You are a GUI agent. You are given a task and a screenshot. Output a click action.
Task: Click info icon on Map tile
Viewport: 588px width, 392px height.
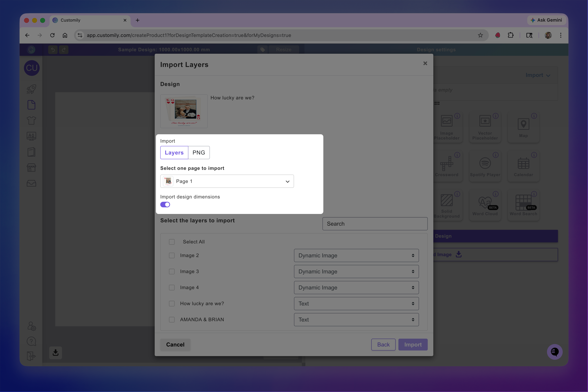(534, 116)
